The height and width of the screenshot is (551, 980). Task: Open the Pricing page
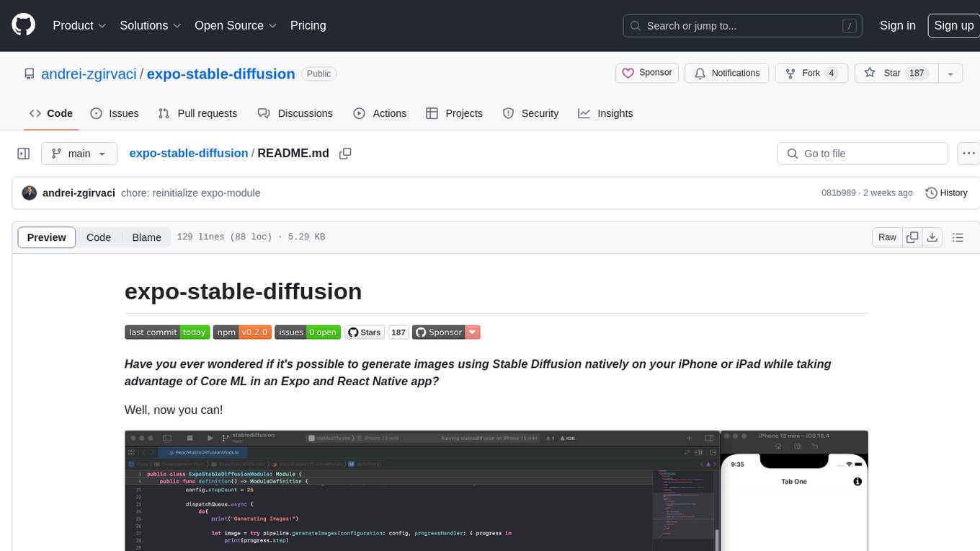coord(308,25)
